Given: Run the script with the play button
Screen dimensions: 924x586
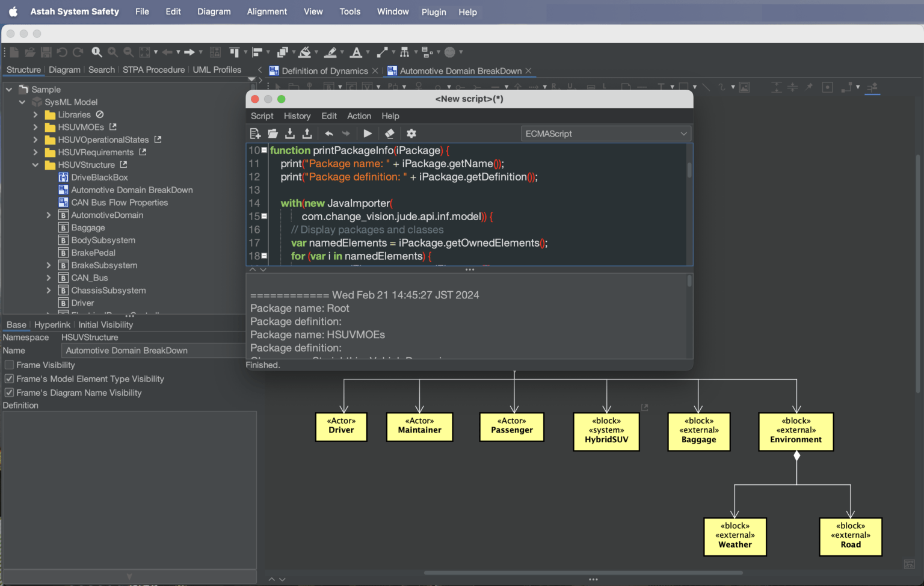Looking at the screenshot, I should click(368, 133).
